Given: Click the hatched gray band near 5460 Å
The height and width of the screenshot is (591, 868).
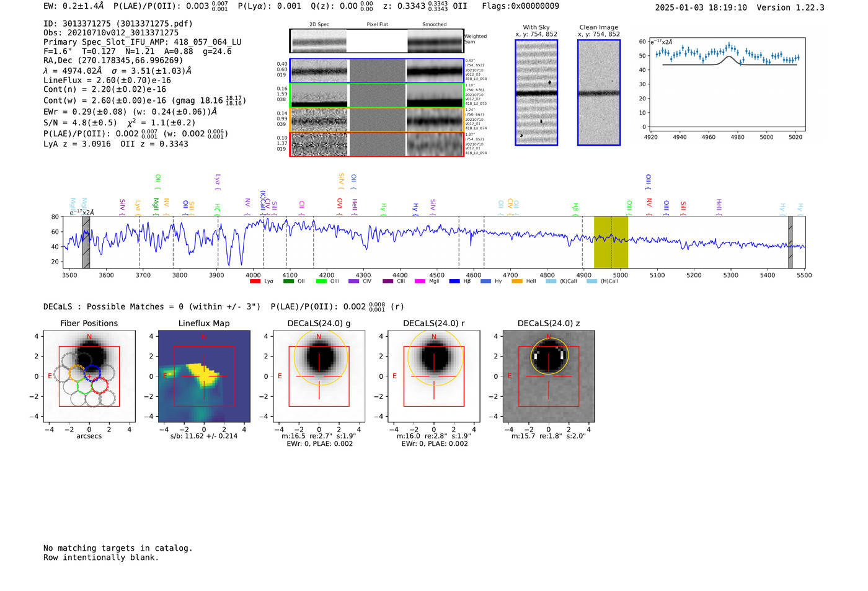Looking at the screenshot, I should 790,242.
